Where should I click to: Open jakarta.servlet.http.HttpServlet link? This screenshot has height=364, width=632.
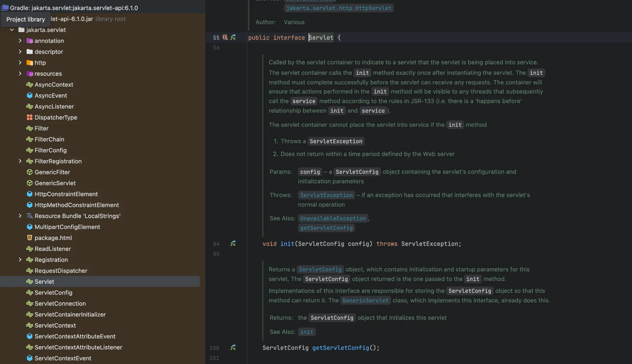tap(339, 8)
